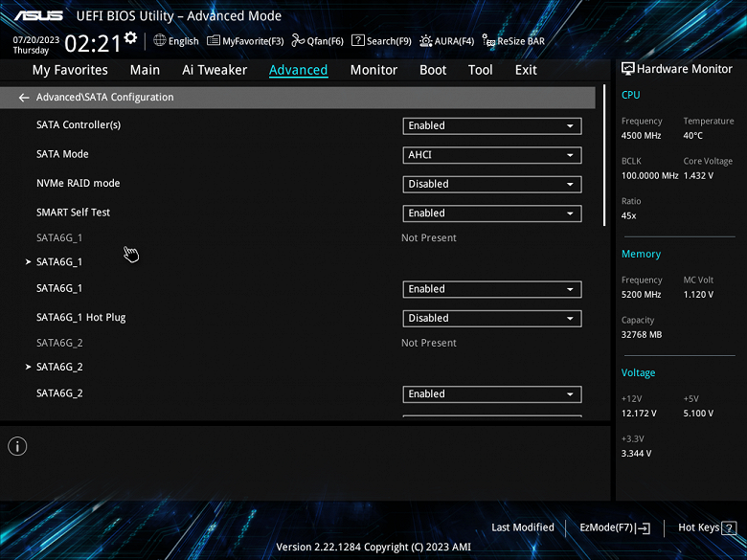Toggle ReSize BAR option

pyautogui.click(x=513, y=41)
